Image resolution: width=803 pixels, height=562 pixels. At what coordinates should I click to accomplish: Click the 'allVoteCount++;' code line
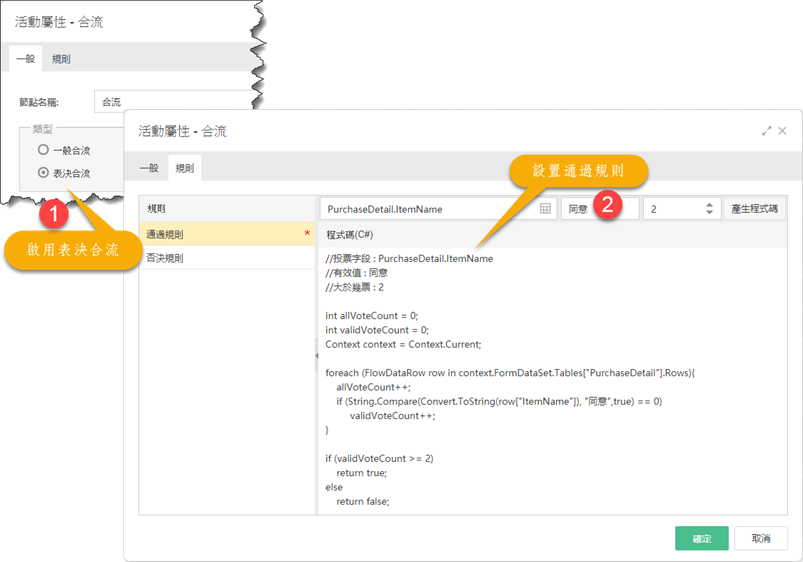click(373, 387)
